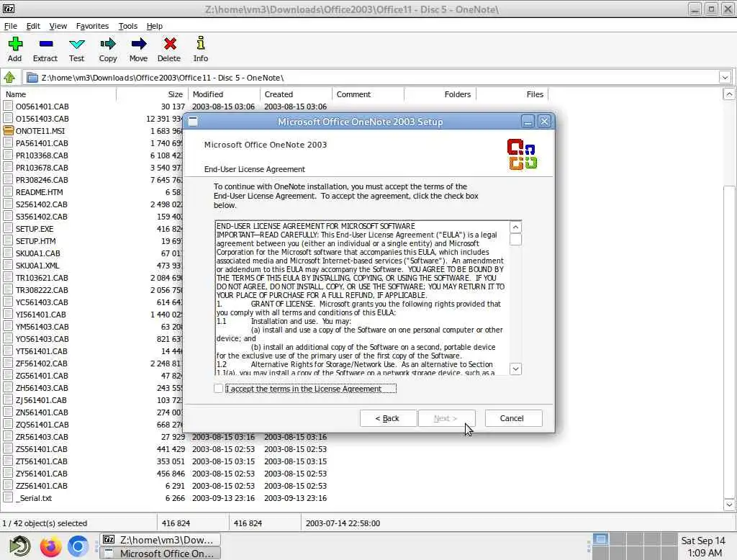Open the system start menu icon

point(20,546)
